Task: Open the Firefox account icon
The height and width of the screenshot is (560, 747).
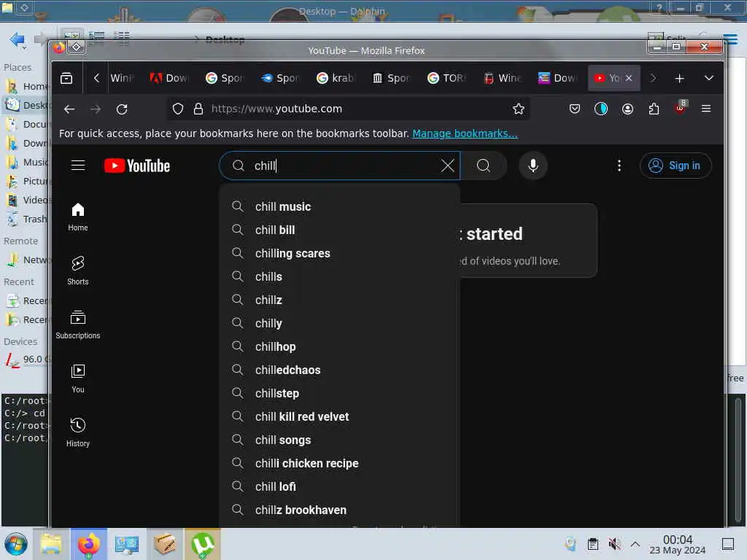Action: click(x=627, y=109)
